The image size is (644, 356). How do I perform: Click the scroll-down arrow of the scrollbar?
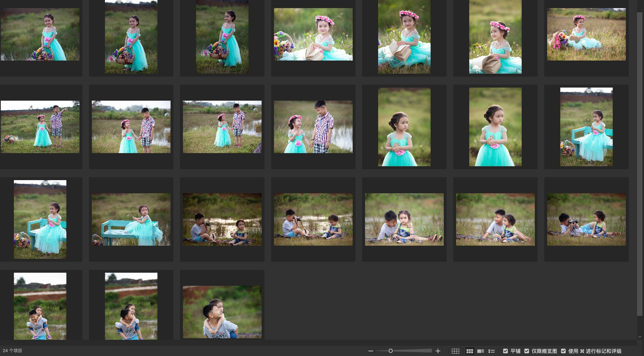click(x=640, y=337)
